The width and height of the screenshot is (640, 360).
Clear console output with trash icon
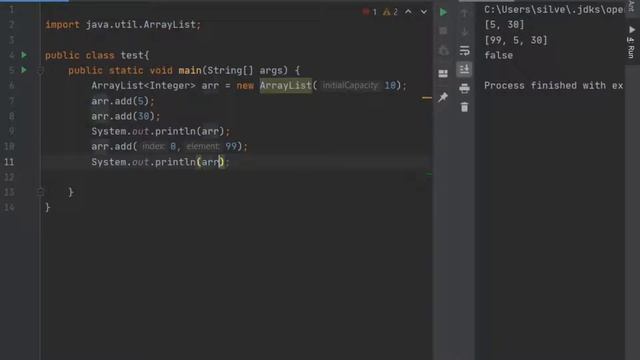tap(464, 107)
